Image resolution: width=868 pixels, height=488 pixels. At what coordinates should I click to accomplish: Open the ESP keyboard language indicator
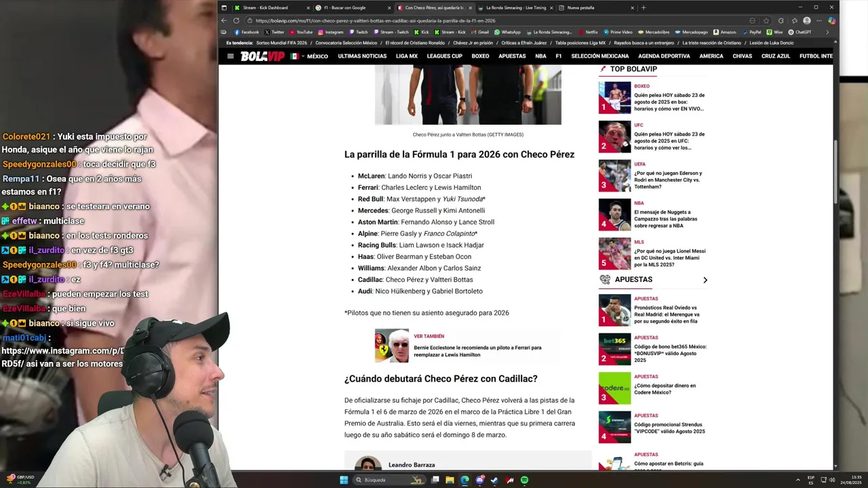pos(811,480)
